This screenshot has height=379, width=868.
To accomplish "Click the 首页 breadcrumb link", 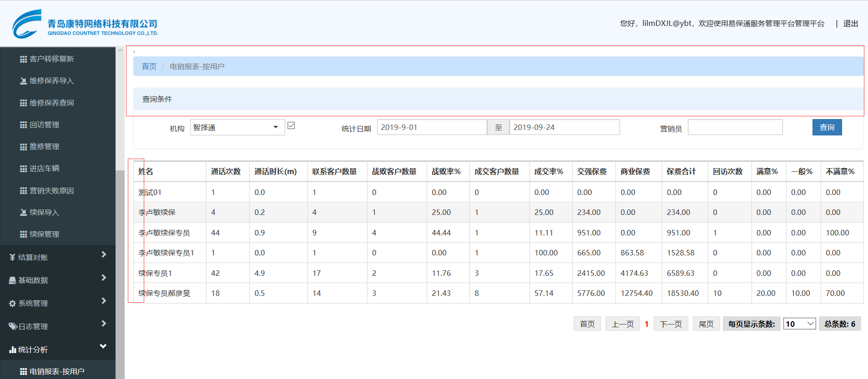I will click(x=149, y=67).
